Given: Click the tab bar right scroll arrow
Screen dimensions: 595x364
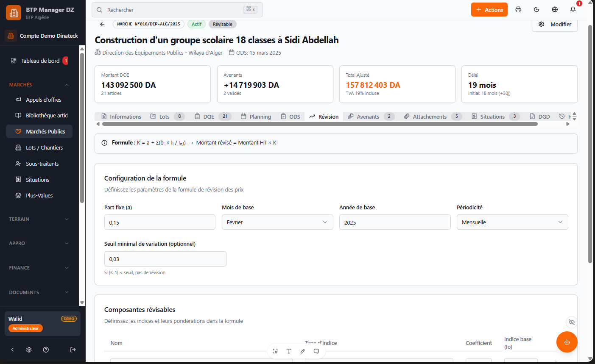Looking at the screenshot, I should tap(568, 124).
